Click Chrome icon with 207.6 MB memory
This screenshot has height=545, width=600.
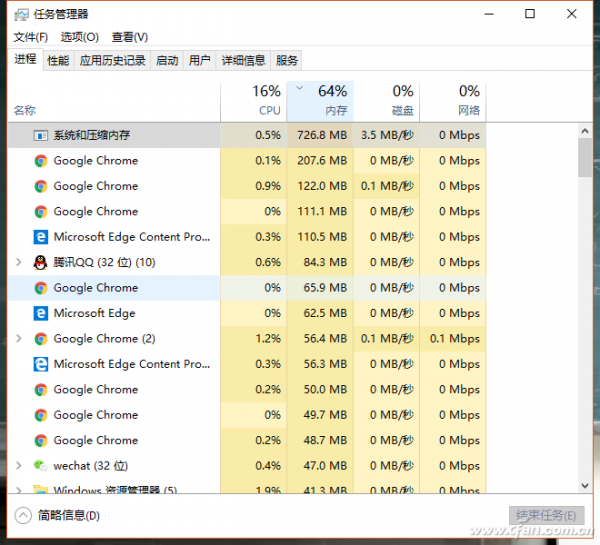tap(41, 161)
